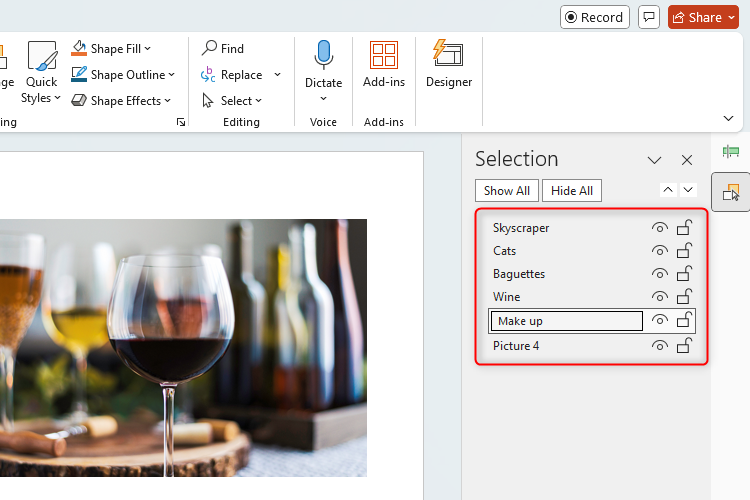Image resolution: width=750 pixels, height=500 pixels.
Task: Hide the Baguettes object
Action: [660, 274]
